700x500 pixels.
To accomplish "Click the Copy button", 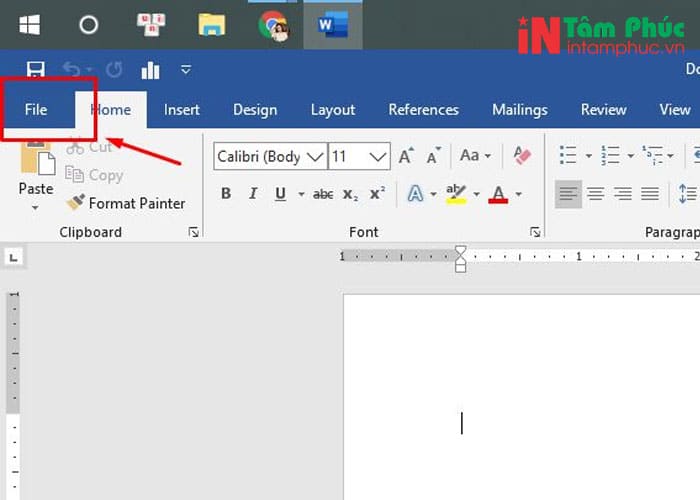I will point(94,175).
